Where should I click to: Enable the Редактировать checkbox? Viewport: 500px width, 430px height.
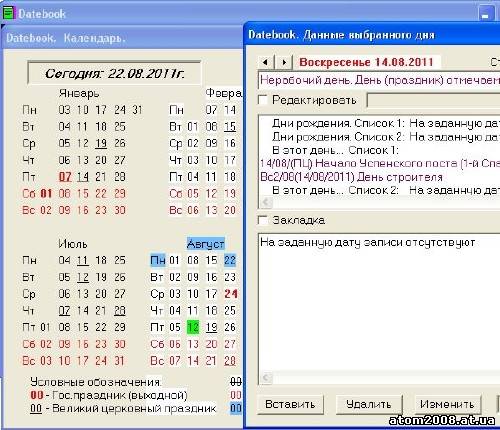(x=263, y=100)
